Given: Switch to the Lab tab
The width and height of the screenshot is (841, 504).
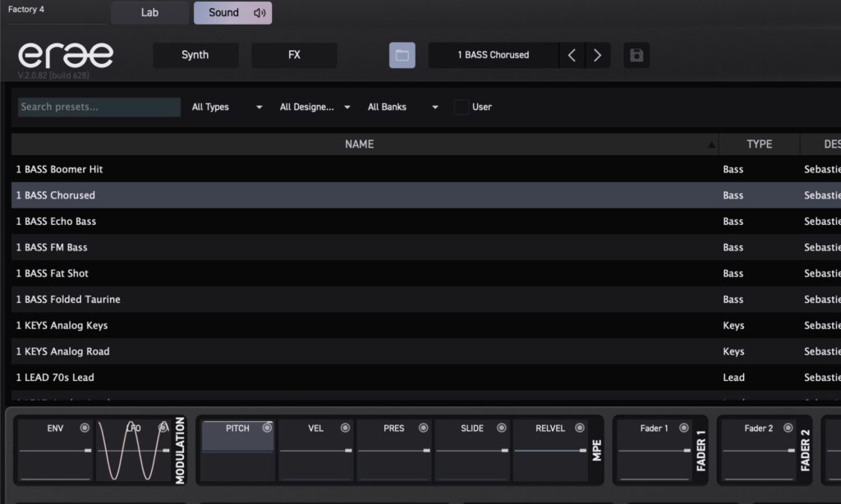Looking at the screenshot, I should [x=149, y=13].
